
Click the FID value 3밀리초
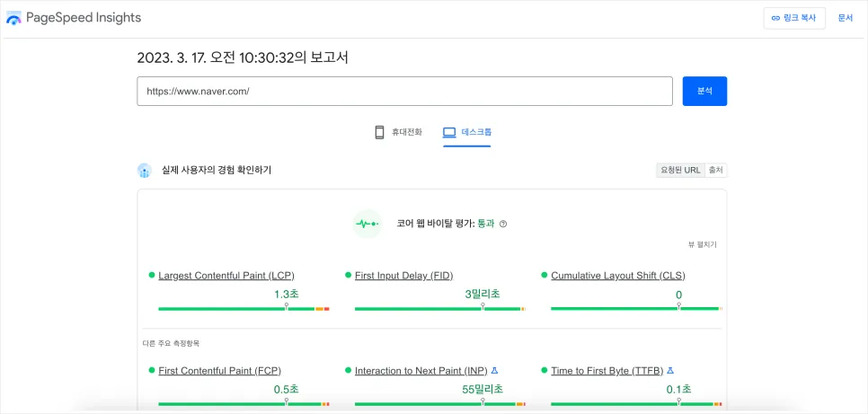[483, 295]
